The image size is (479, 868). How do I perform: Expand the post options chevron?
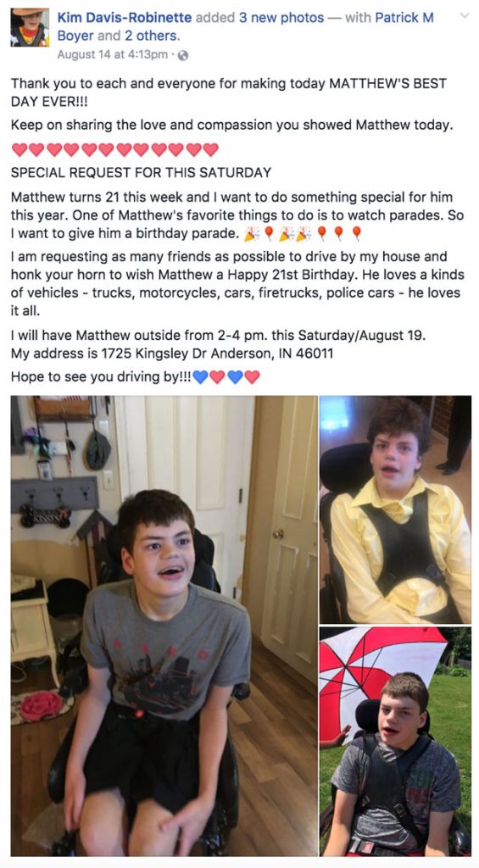click(x=465, y=16)
